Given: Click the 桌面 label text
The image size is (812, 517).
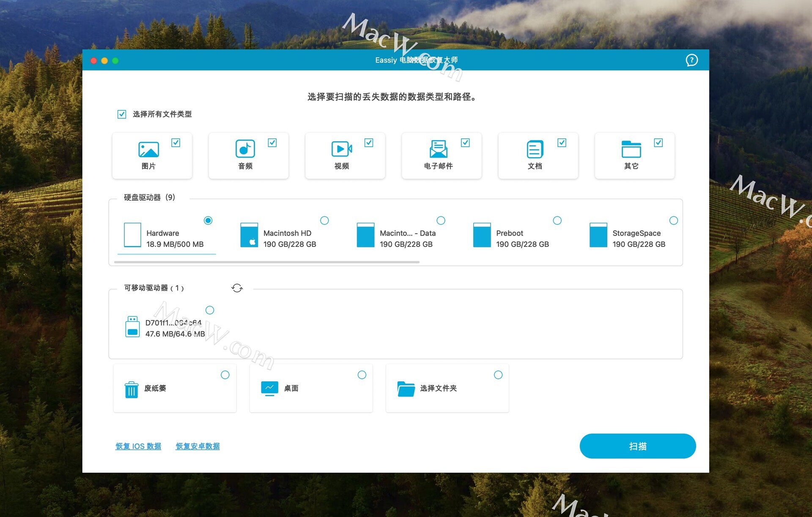Looking at the screenshot, I should tap(291, 388).
